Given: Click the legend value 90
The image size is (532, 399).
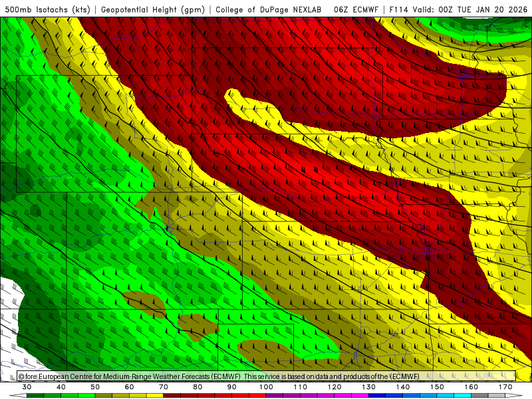Looking at the screenshot, I should 232,387.
